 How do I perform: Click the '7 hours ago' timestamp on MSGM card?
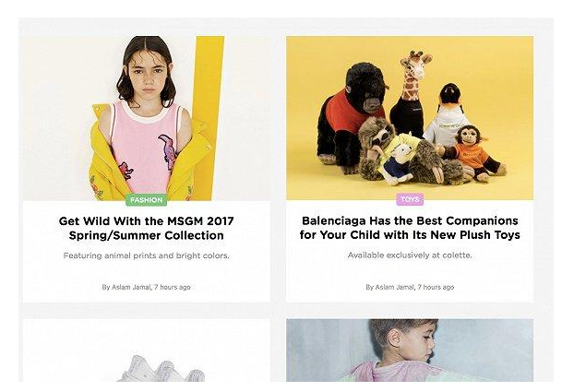click(x=172, y=288)
